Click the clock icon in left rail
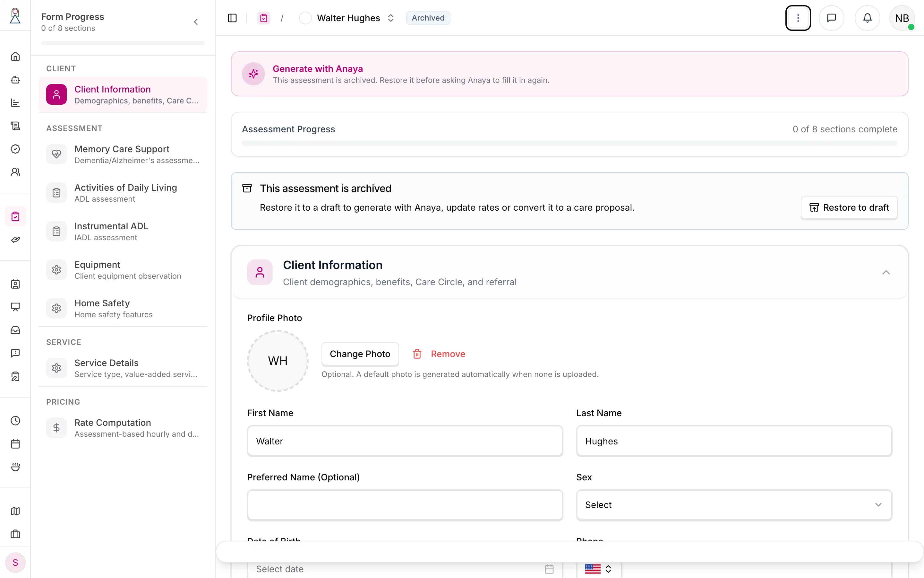This screenshot has height=578, width=924. pyautogui.click(x=15, y=421)
